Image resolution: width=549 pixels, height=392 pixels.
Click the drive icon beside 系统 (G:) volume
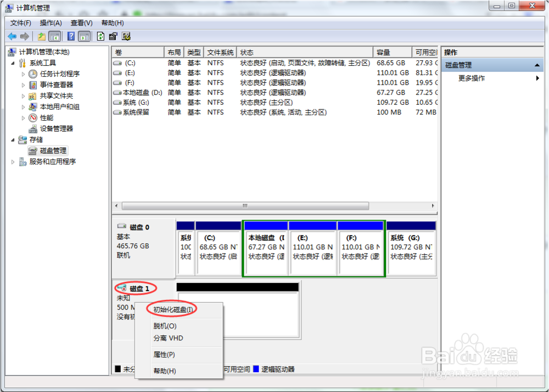coord(118,103)
